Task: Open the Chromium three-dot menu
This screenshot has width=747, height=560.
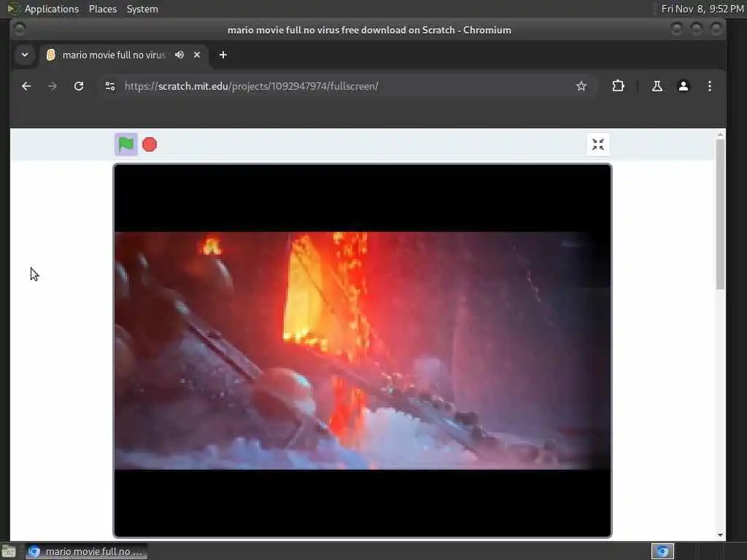Action: point(709,86)
